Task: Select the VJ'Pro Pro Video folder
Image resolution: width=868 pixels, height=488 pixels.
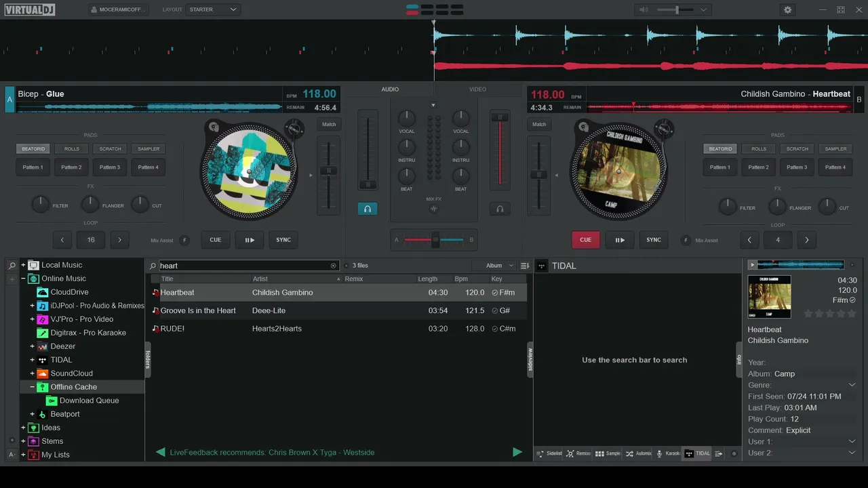Action: pyautogui.click(x=81, y=319)
